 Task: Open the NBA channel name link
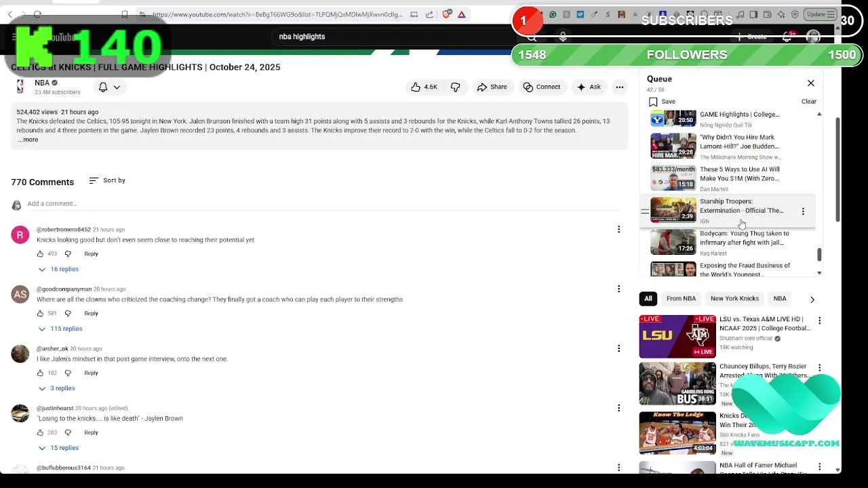pos(42,83)
